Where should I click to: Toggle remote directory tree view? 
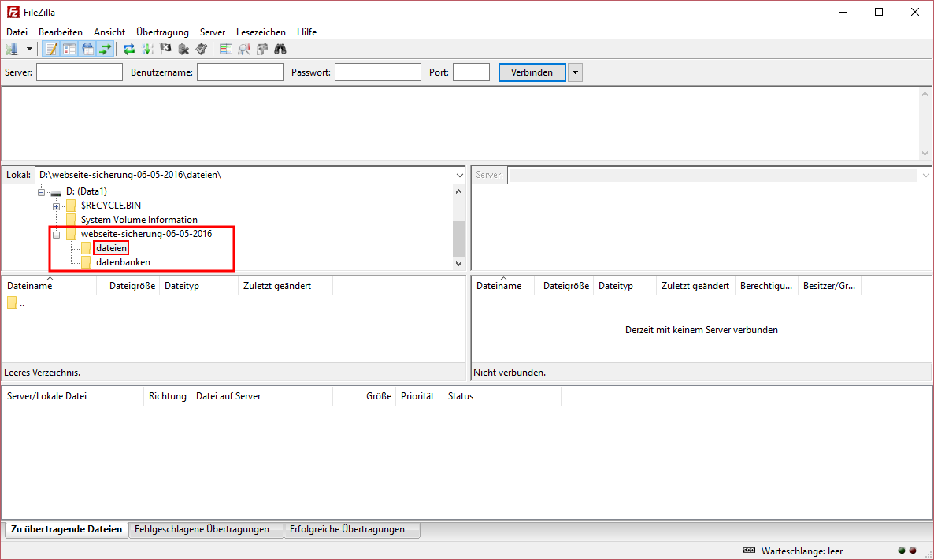click(x=87, y=49)
